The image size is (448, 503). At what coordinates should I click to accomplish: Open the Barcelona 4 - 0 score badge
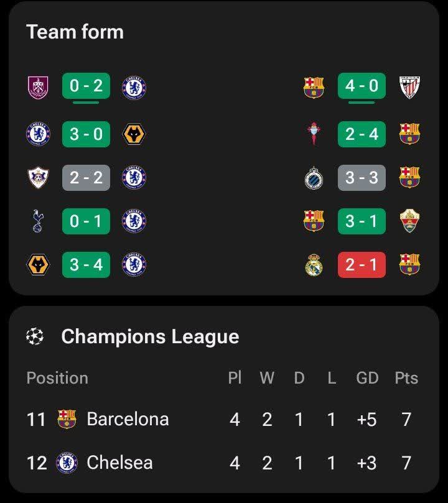click(362, 86)
